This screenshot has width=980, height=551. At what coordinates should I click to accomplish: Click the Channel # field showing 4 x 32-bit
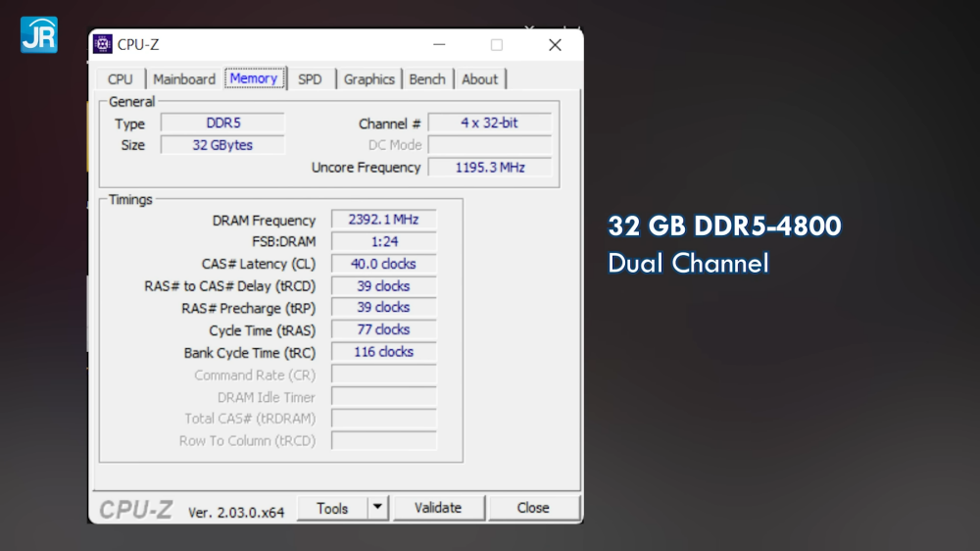pos(489,123)
